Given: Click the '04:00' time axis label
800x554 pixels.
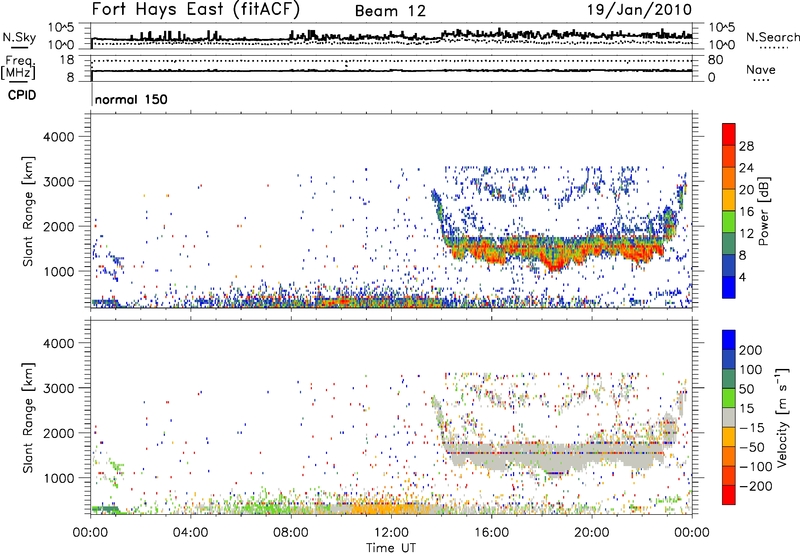Looking at the screenshot, I should tap(191, 533).
